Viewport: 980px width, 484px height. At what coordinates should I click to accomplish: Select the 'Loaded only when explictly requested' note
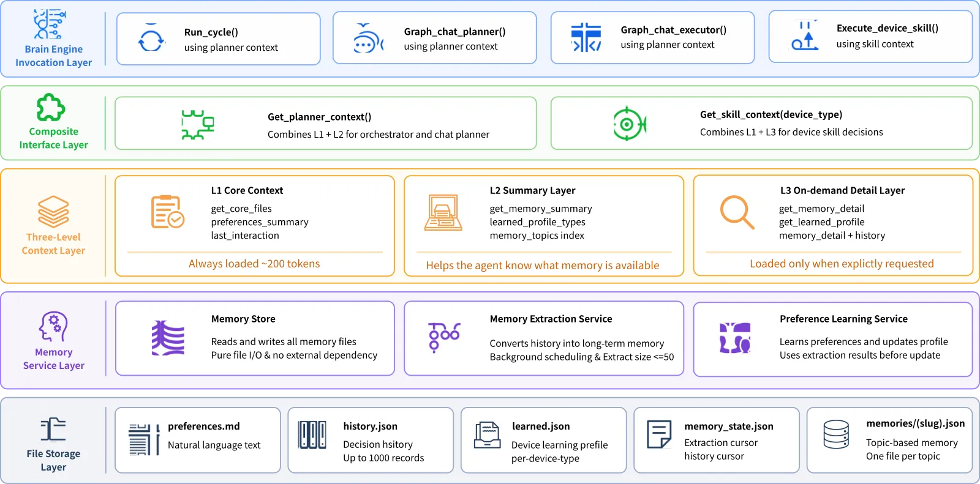842,264
